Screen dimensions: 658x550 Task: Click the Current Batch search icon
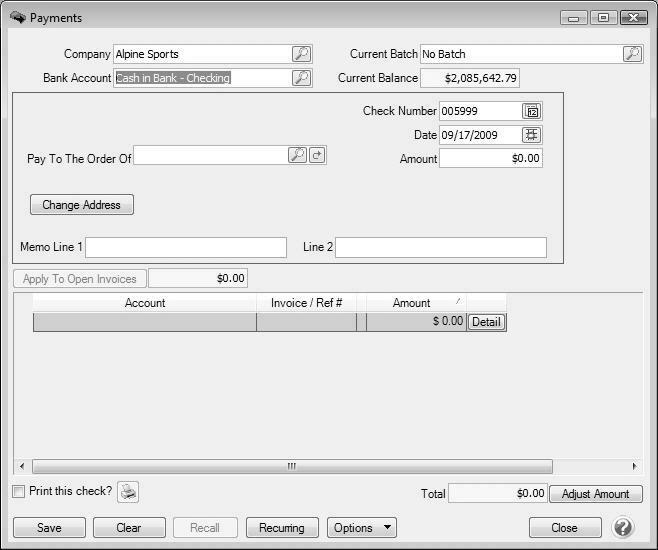coord(632,54)
